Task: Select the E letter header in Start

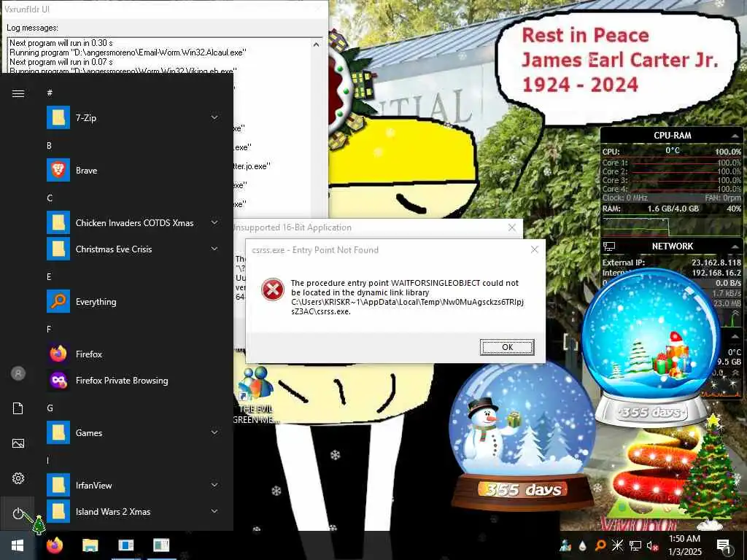Action: click(49, 276)
